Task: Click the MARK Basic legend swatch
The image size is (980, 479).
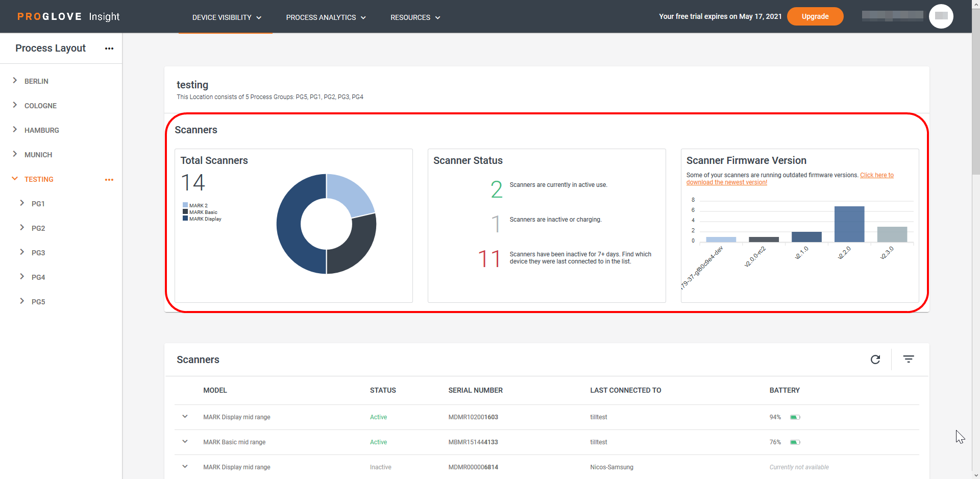Action: click(185, 212)
